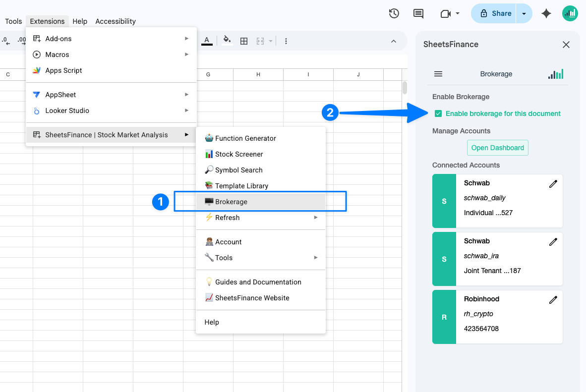Open the account avatar icon
The image size is (586, 392).
pos(570,13)
